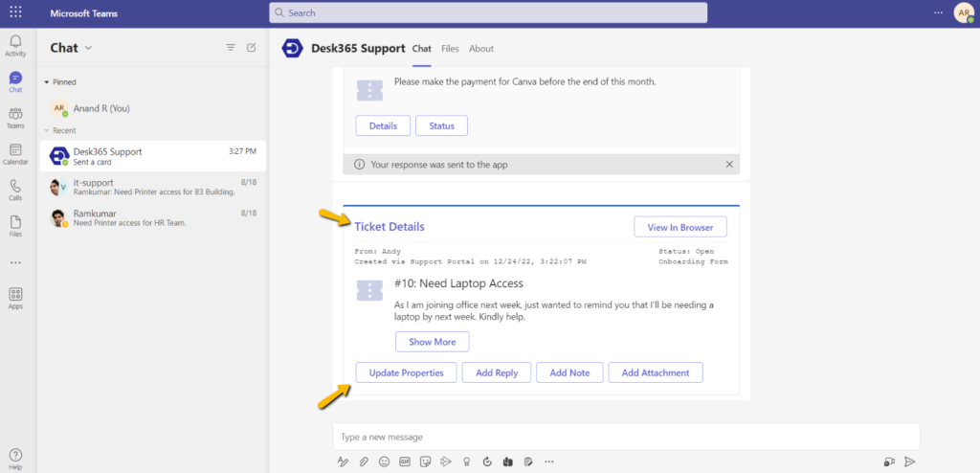
Task: Expand the Chat heading dropdown
Action: point(88,48)
